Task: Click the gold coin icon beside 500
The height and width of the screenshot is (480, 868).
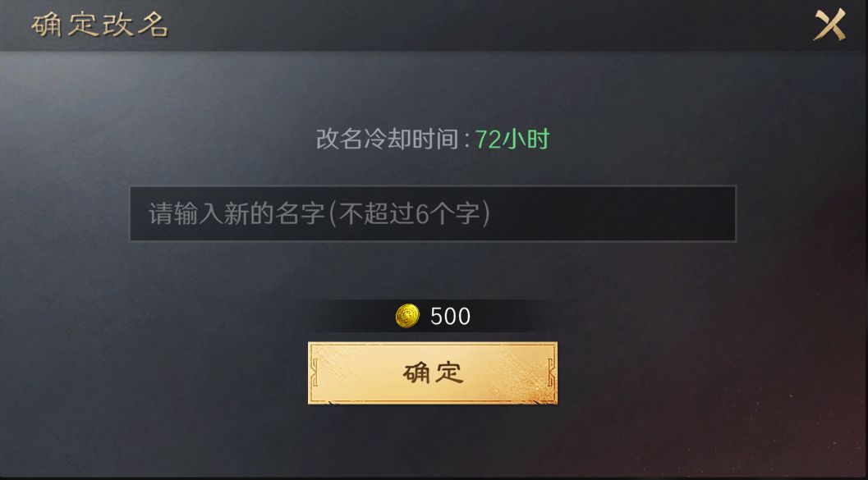Action: 407,316
